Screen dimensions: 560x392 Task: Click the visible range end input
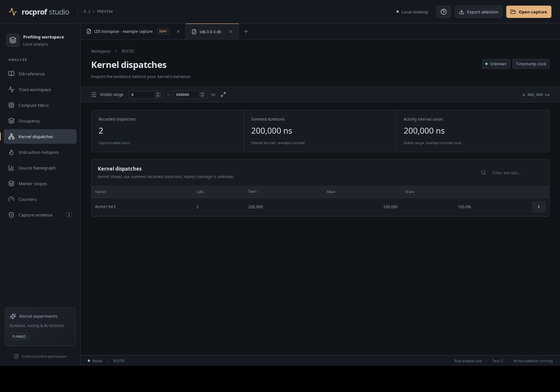pyautogui.click(x=190, y=94)
